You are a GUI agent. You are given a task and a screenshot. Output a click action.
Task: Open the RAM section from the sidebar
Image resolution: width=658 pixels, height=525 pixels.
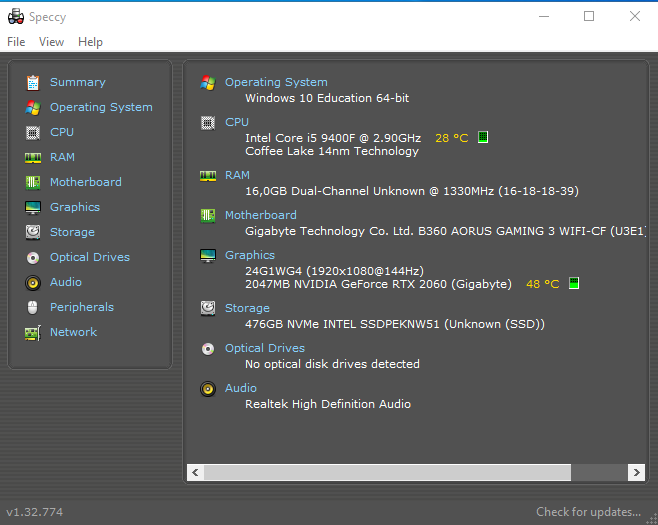coord(62,157)
